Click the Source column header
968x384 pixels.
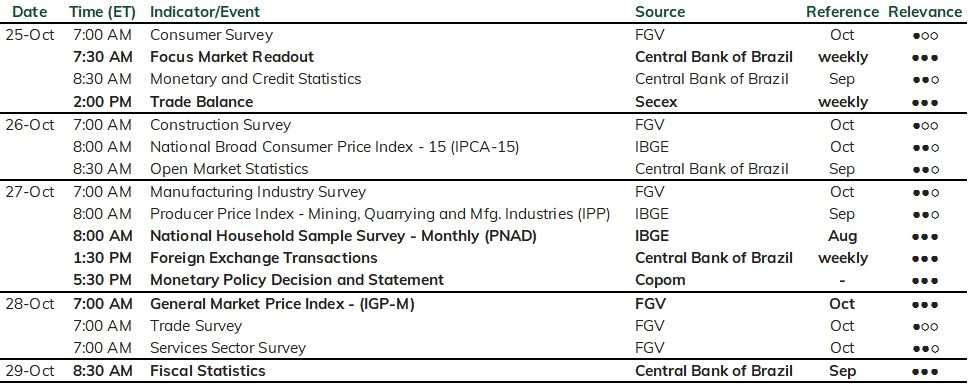pos(660,12)
